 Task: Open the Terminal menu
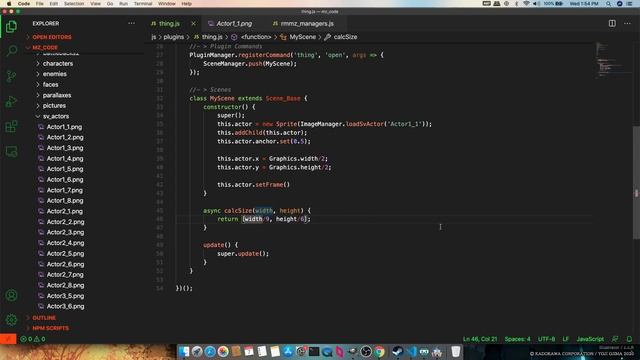(x=143, y=4)
